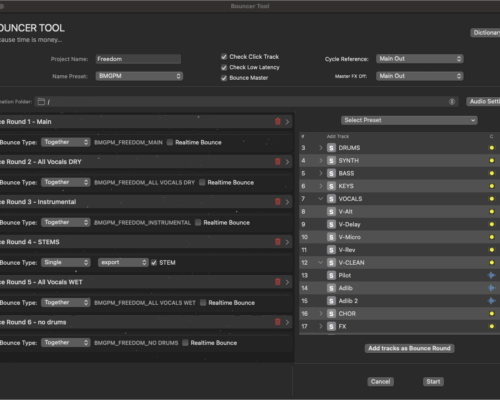The image size is (500, 400).
Task: Open Audio Settings button
Action: point(483,102)
